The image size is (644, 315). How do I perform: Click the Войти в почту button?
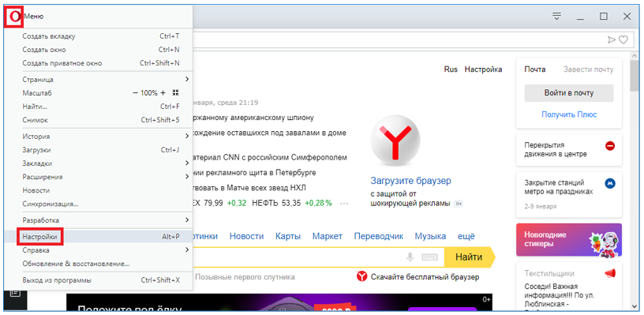(x=569, y=93)
